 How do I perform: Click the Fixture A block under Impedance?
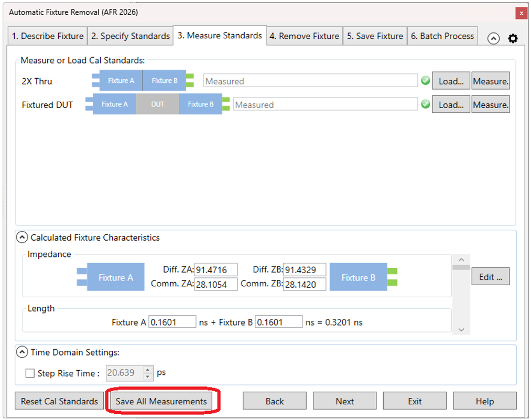point(115,277)
